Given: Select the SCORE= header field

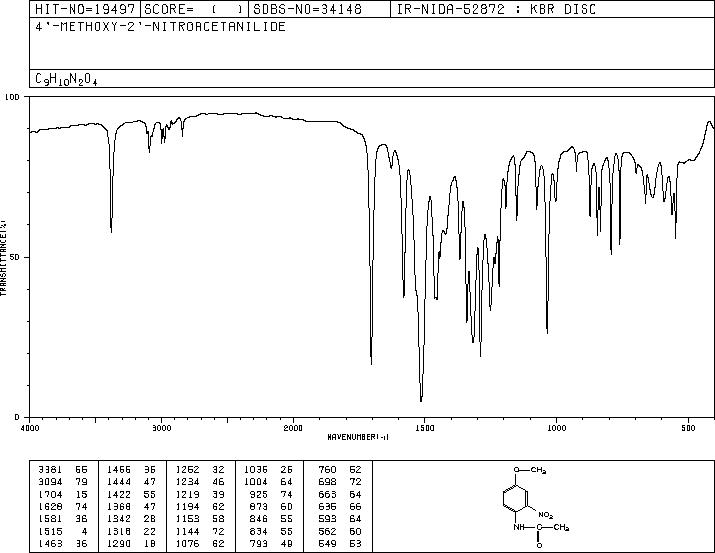Looking at the screenshot, I should pyautogui.click(x=194, y=9).
